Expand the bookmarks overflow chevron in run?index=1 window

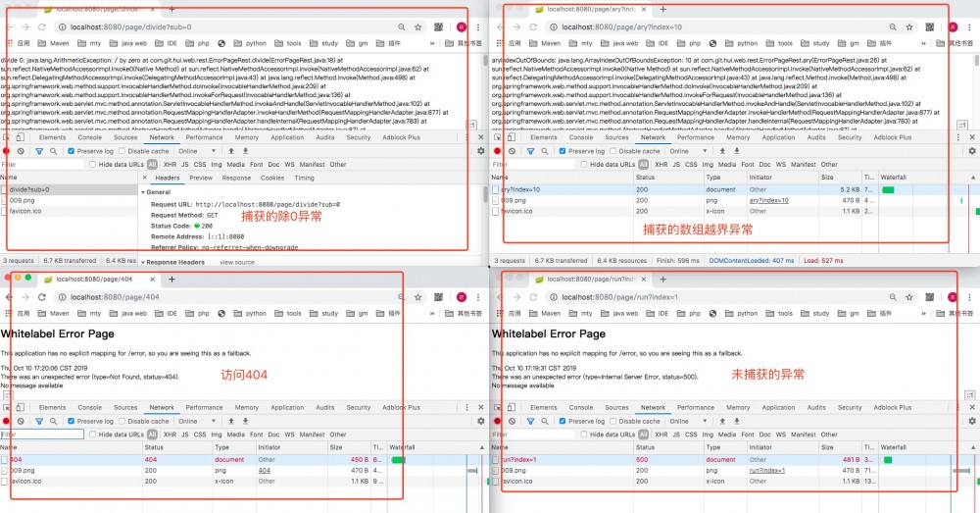click(x=923, y=314)
